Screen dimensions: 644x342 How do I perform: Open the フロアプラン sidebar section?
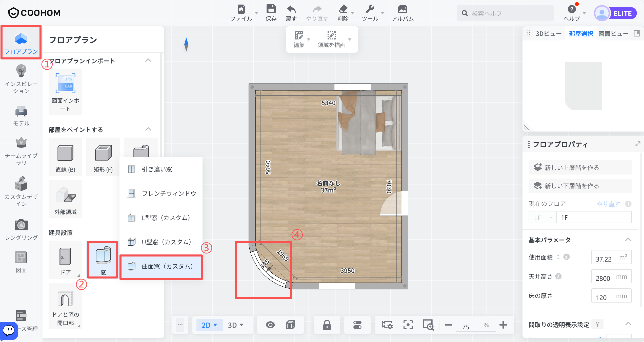tap(21, 42)
